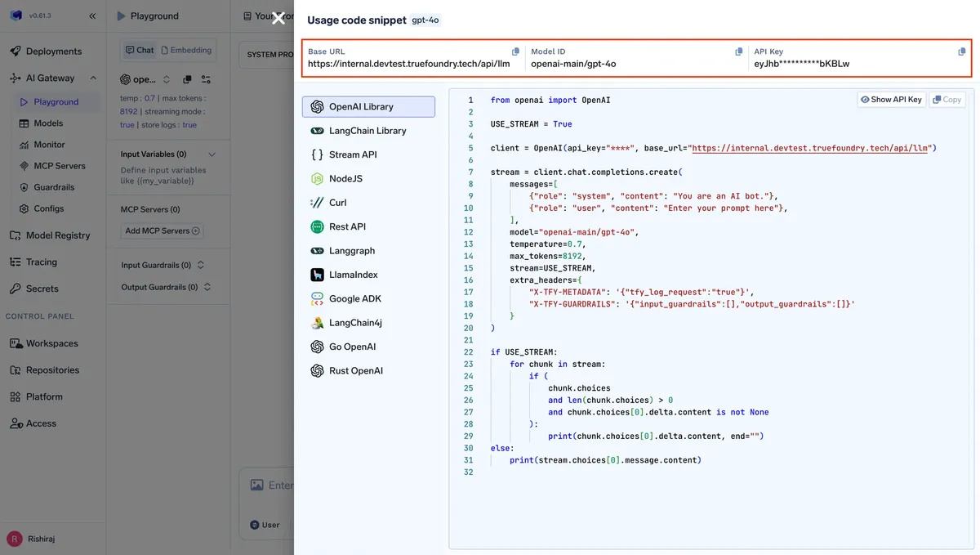Close the usage code snippet panel

click(x=278, y=18)
